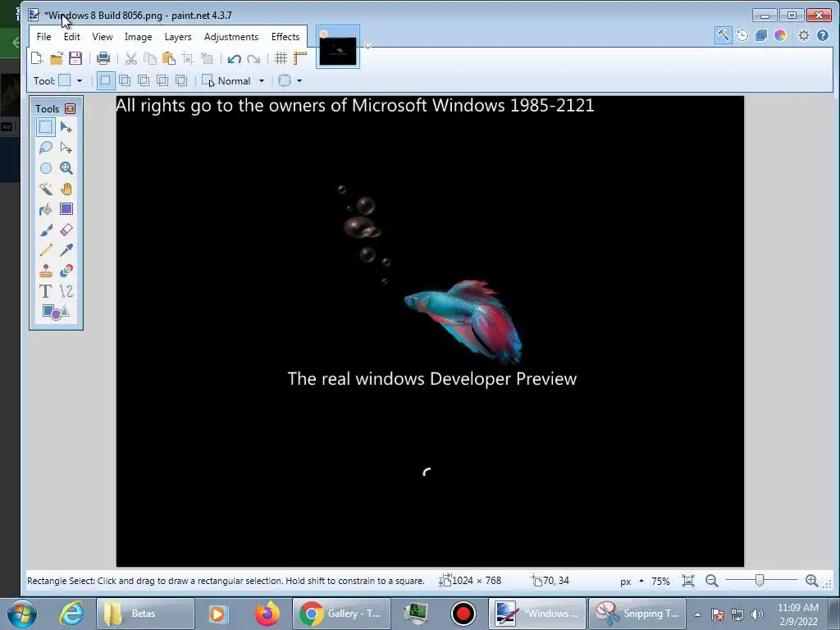Image resolution: width=840 pixels, height=630 pixels.
Task: Toggle the Tools window button
Action: pos(723,35)
